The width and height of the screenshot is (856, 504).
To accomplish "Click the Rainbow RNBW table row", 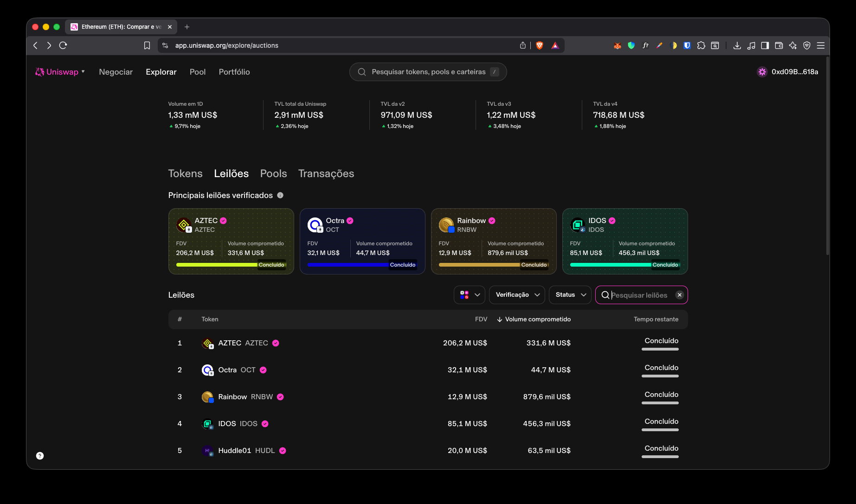I will pyautogui.click(x=428, y=397).
